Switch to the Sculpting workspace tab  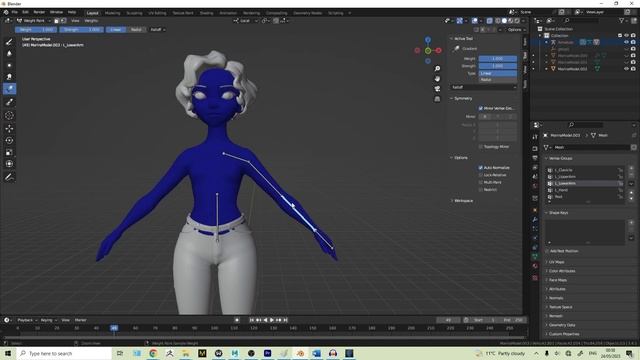click(134, 13)
